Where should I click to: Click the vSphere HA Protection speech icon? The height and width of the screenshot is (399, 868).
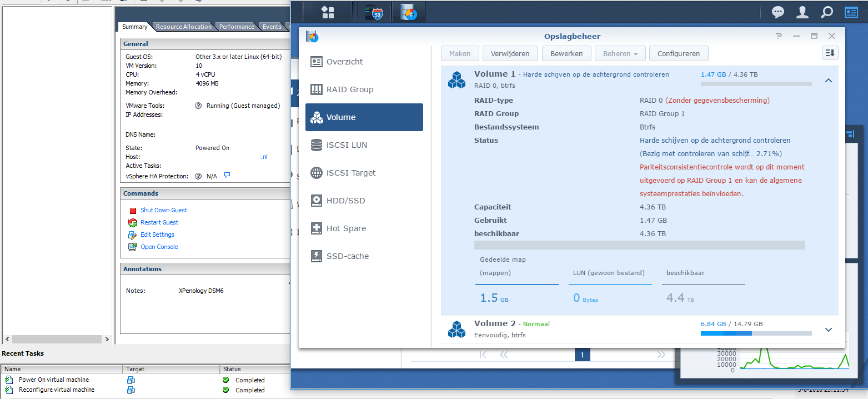[x=227, y=175]
